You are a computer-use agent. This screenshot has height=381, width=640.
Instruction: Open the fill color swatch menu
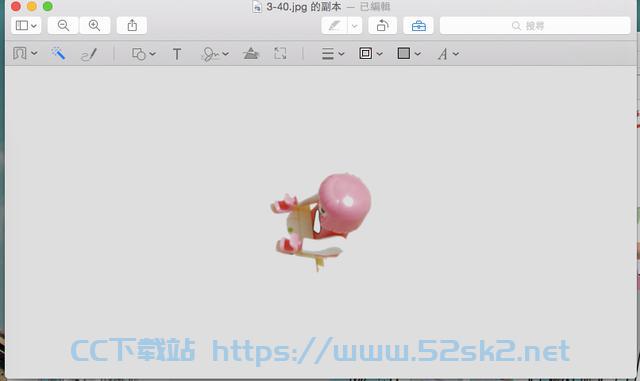(409, 53)
